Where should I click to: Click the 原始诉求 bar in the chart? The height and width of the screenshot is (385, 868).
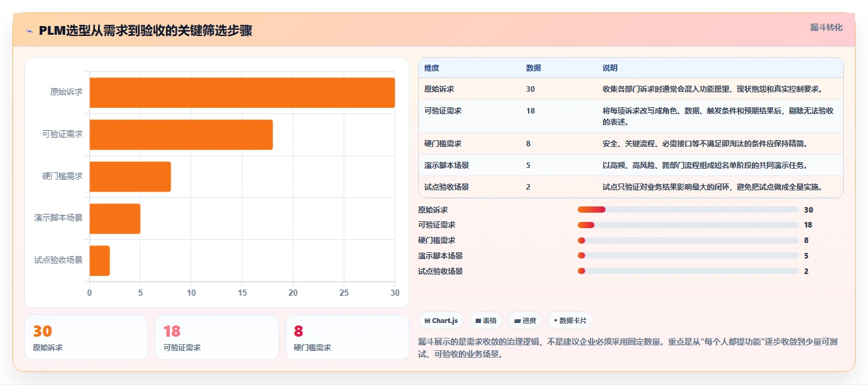(x=242, y=92)
